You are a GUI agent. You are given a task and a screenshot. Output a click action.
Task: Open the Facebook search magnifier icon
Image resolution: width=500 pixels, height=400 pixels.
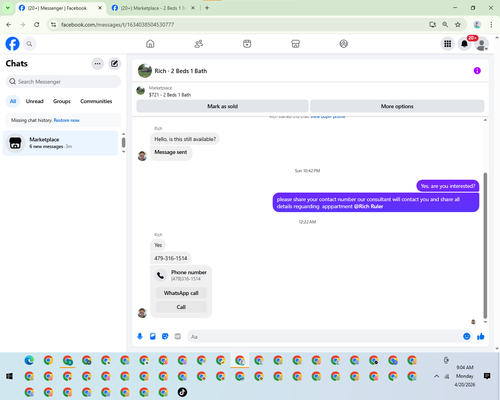[x=29, y=44]
